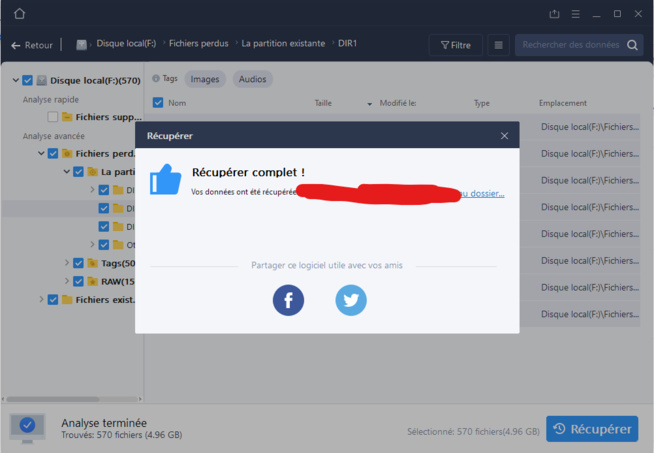654x453 pixels.
Task: Open the hamburger menu in title bar
Action: coord(575,14)
